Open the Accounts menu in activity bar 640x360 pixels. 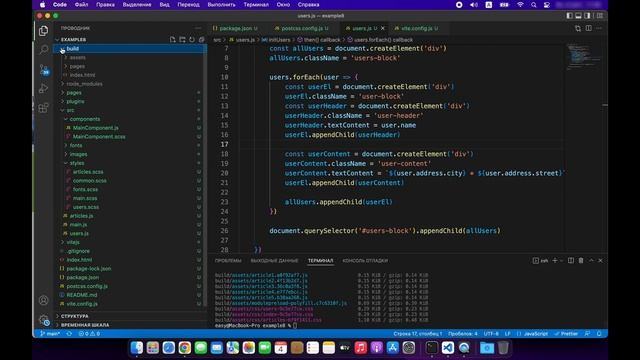tap(43, 300)
